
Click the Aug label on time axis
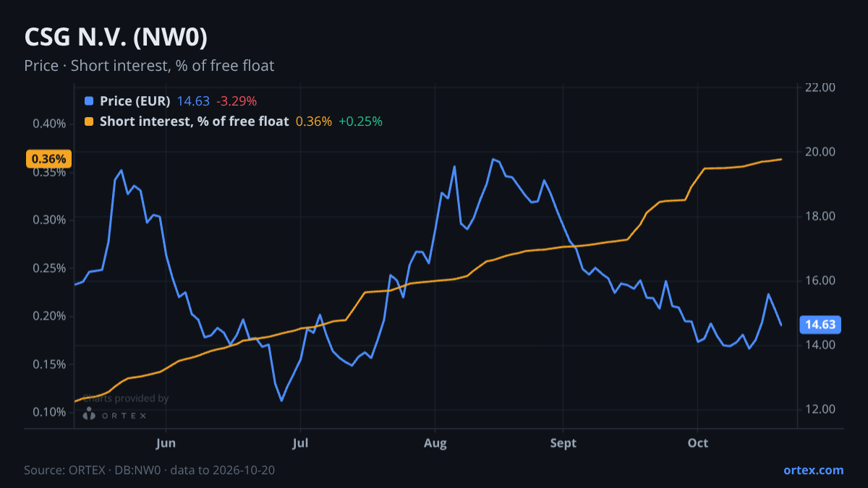click(435, 443)
